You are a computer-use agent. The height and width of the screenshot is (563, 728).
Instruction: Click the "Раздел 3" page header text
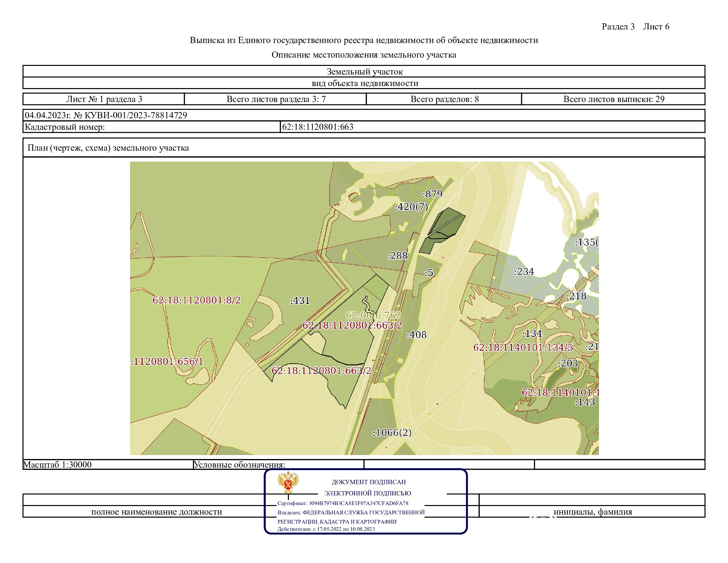click(x=618, y=27)
